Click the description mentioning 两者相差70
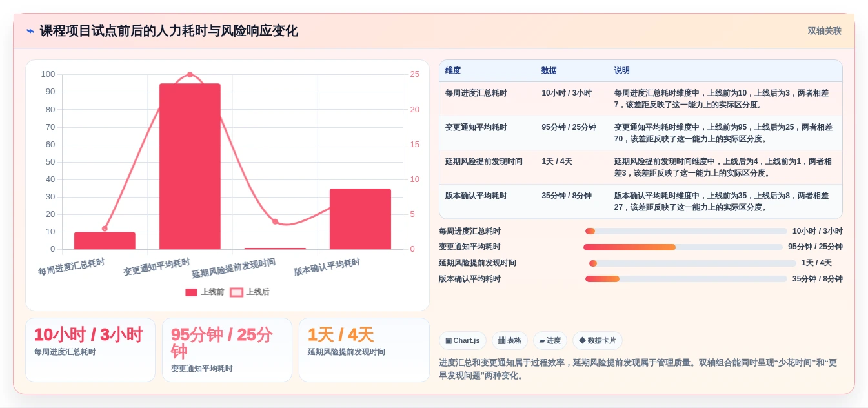 pos(724,133)
